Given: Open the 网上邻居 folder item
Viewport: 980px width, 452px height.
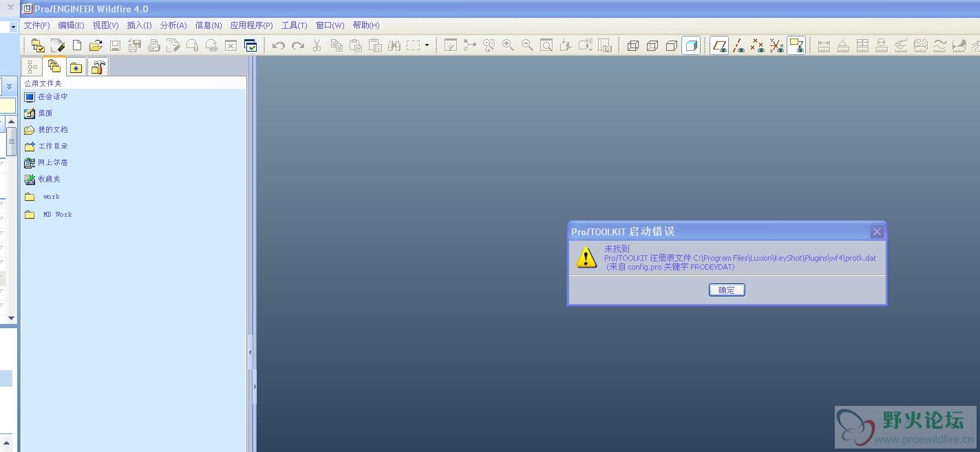Looking at the screenshot, I should [x=46, y=163].
